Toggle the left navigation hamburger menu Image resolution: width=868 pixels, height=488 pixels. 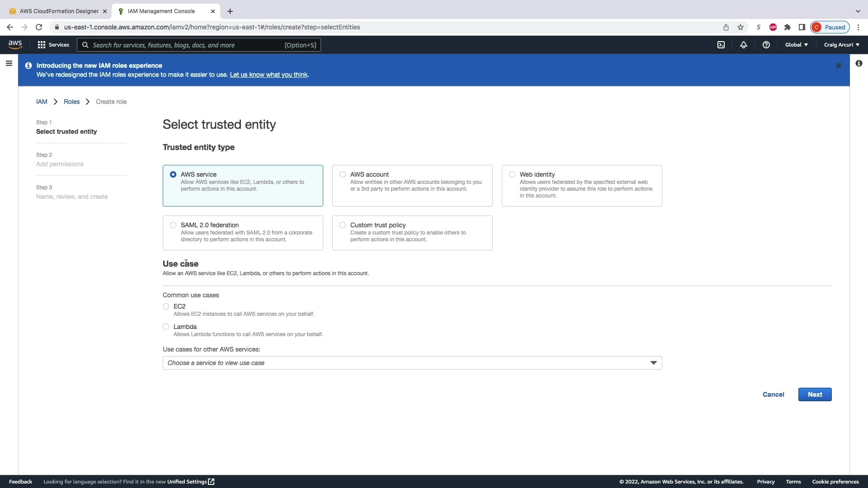pos(9,64)
